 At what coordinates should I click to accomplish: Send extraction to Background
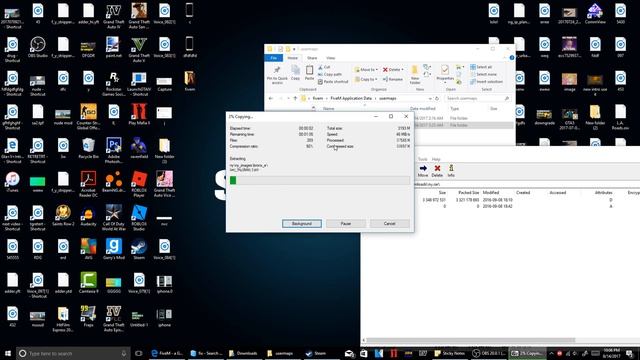click(x=302, y=224)
